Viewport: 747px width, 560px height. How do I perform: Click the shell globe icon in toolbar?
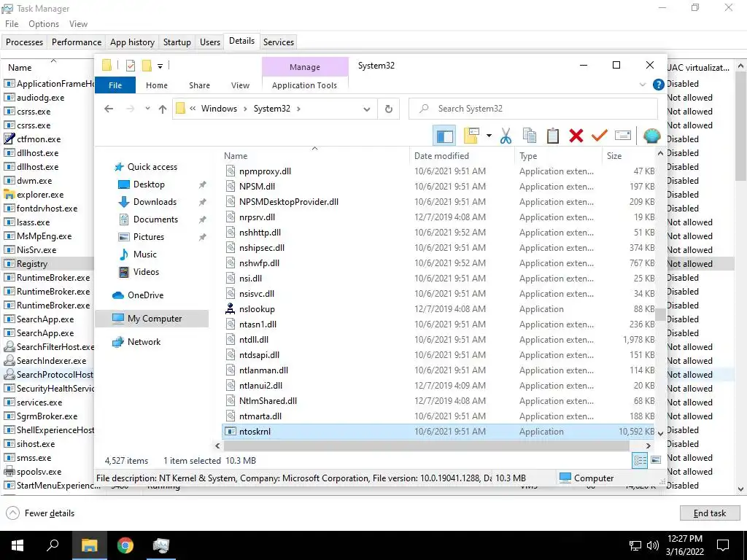pos(651,136)
